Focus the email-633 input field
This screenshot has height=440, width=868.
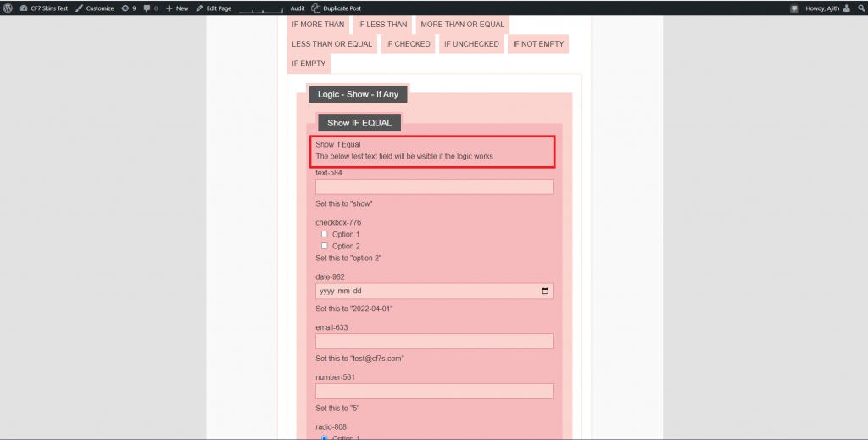(434, 341)
